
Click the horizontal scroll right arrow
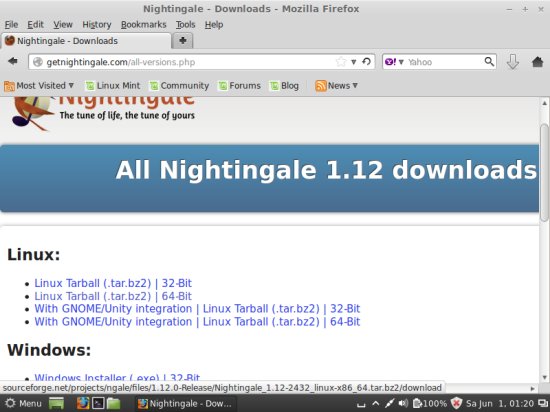coord(533,388)
